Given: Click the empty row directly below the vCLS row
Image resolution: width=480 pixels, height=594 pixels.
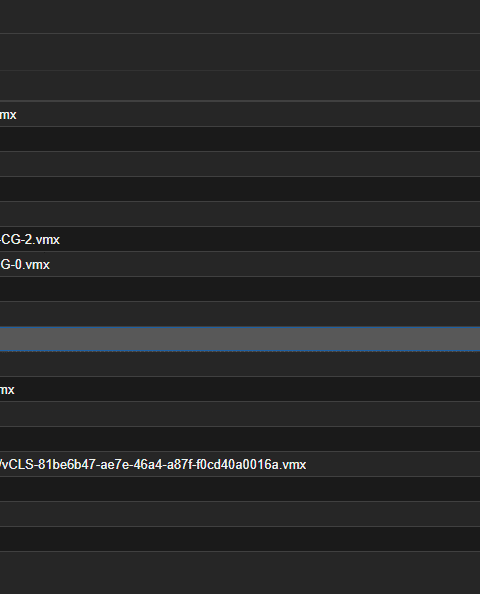Looking at the screenshot, I should point(240,489).
